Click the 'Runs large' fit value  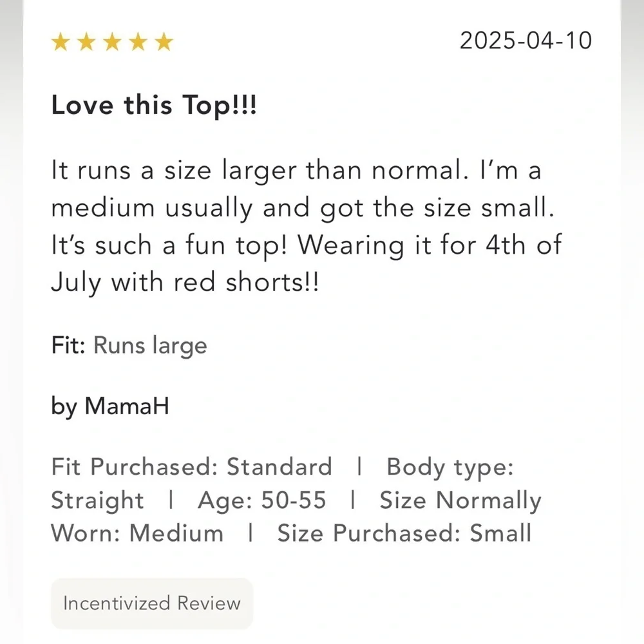pyautogui.click(x=150, y=346)
